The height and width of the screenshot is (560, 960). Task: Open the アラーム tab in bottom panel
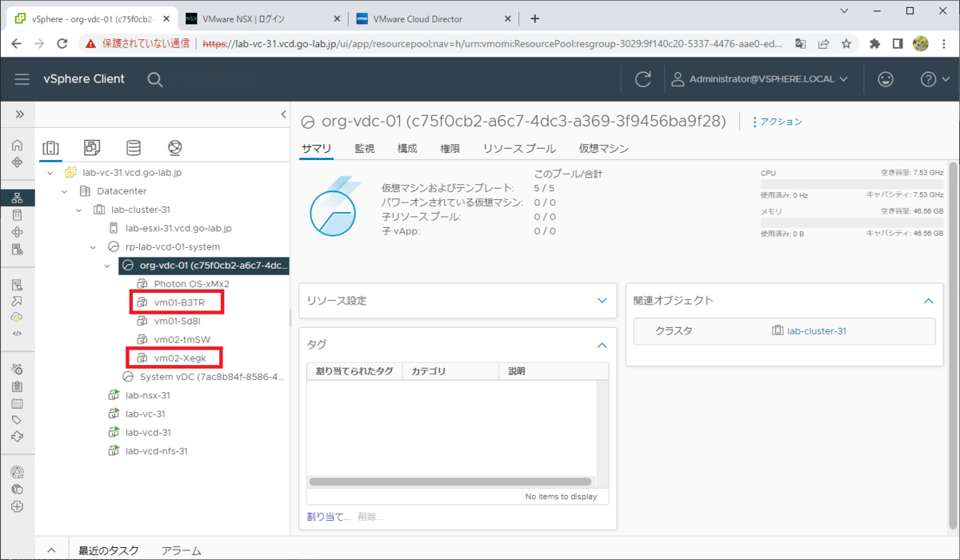click(181, 550)
